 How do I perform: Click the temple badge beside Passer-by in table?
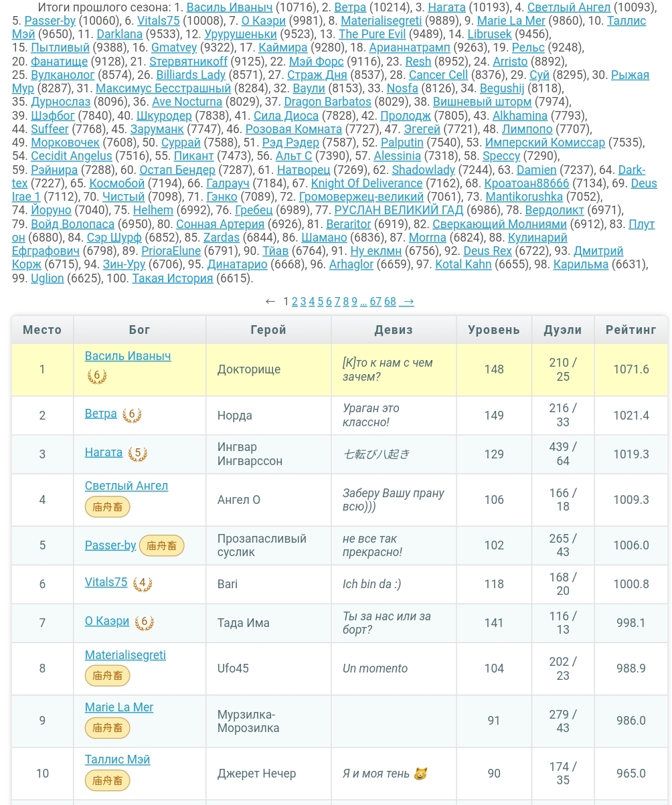click(162, 546)
